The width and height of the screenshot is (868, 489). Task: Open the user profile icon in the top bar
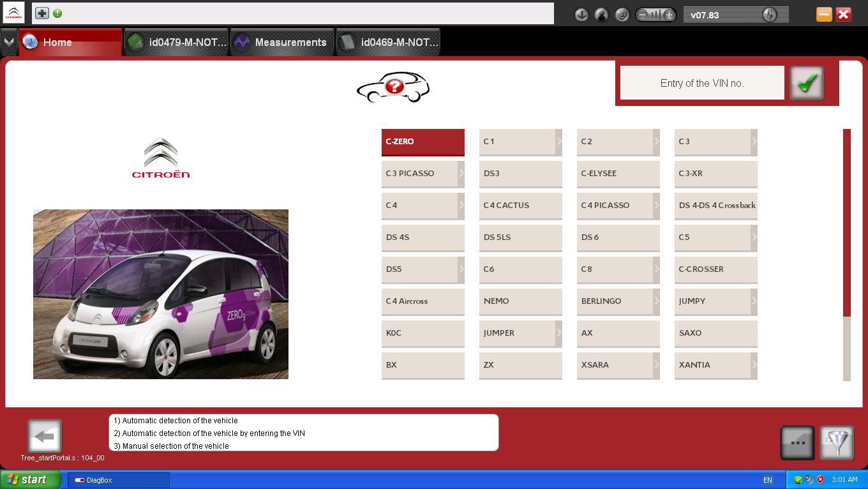(x=601, y=15)
